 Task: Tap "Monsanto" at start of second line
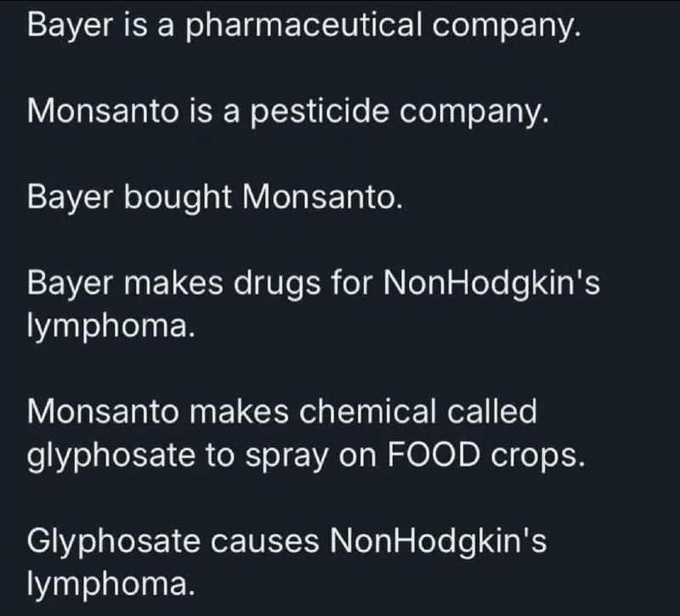[103, 111]
